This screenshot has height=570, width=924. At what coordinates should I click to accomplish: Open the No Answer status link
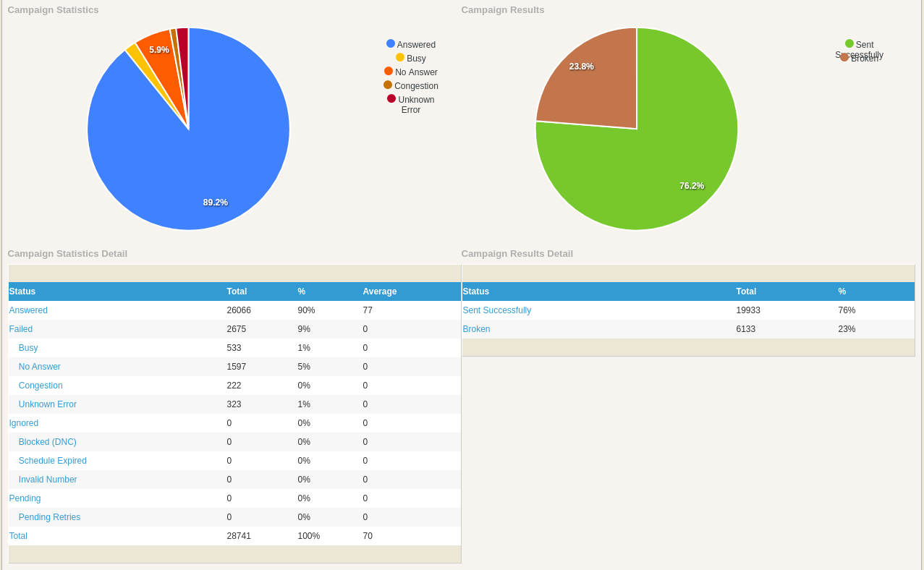(x=40, y=367)
